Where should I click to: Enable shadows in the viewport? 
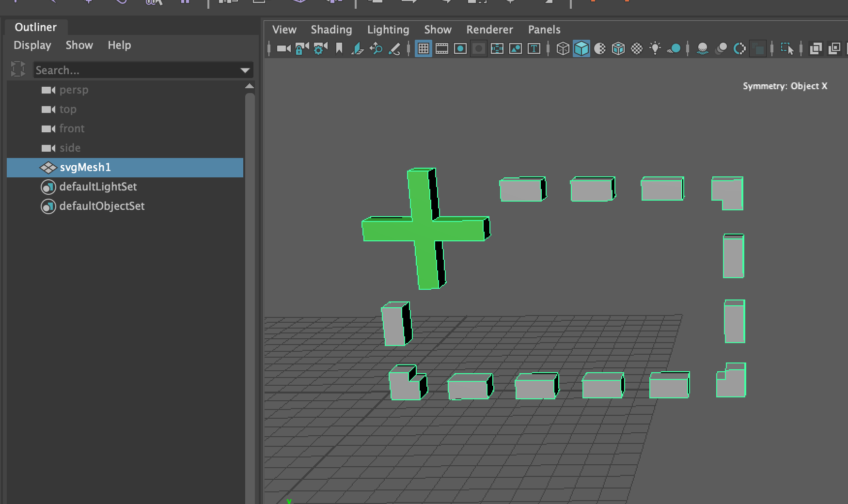[675, 48]
